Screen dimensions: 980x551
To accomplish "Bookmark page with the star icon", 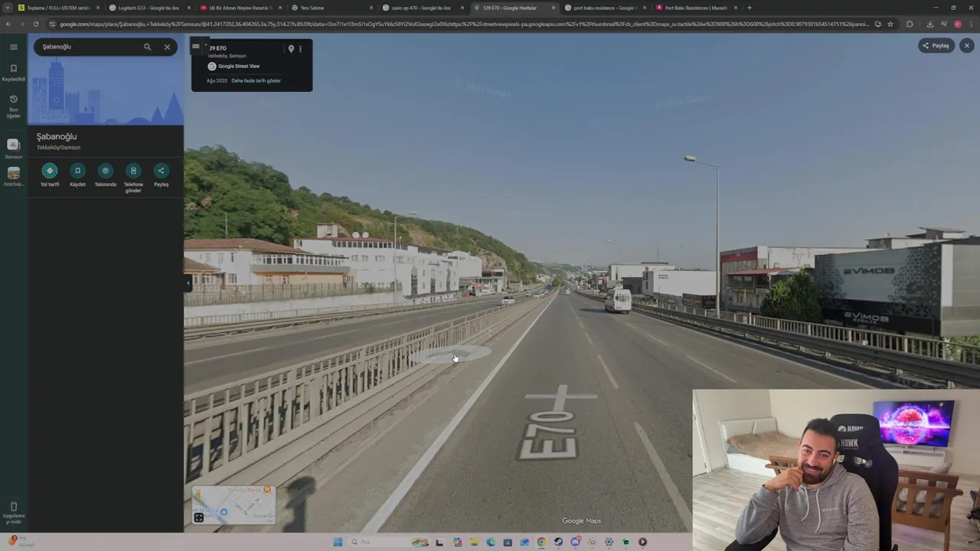I will (890, 24).
